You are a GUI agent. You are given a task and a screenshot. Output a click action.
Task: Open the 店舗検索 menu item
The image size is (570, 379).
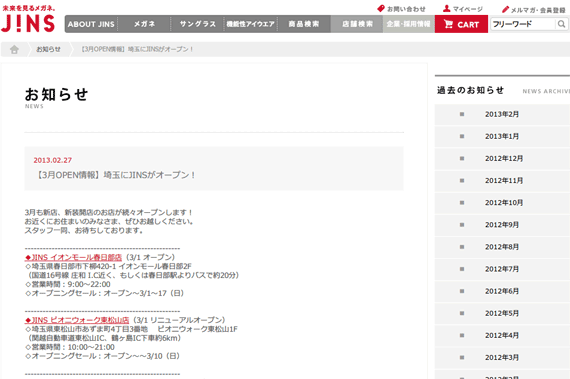(357, 24)
